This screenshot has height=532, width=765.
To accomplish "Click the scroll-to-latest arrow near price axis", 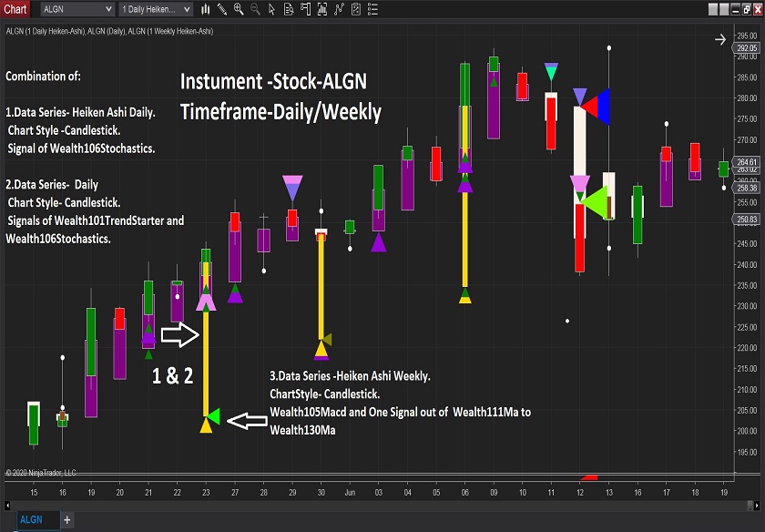I will [x=720, y=39].
